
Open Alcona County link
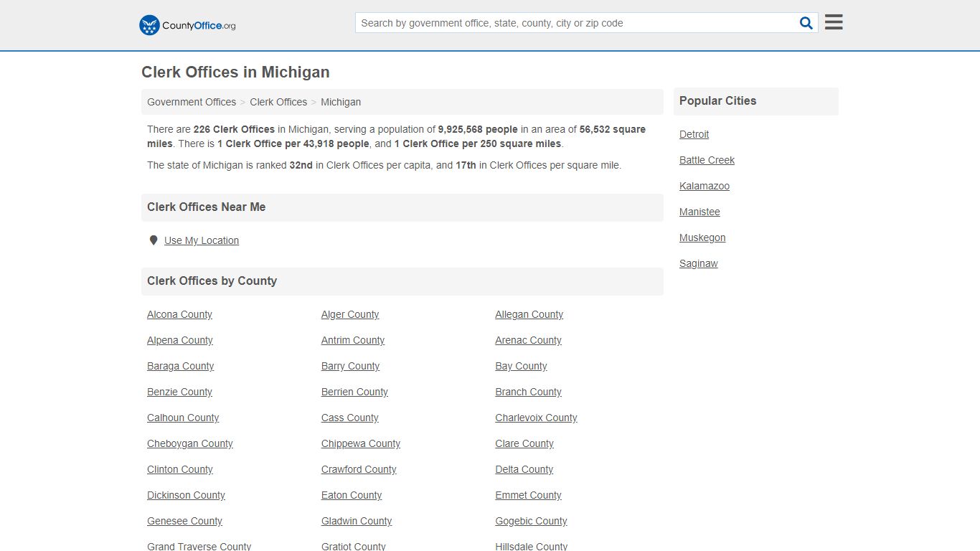point(179,314)
